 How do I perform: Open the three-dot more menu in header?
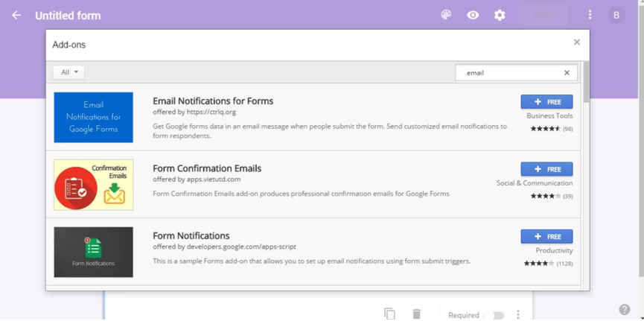590,15
